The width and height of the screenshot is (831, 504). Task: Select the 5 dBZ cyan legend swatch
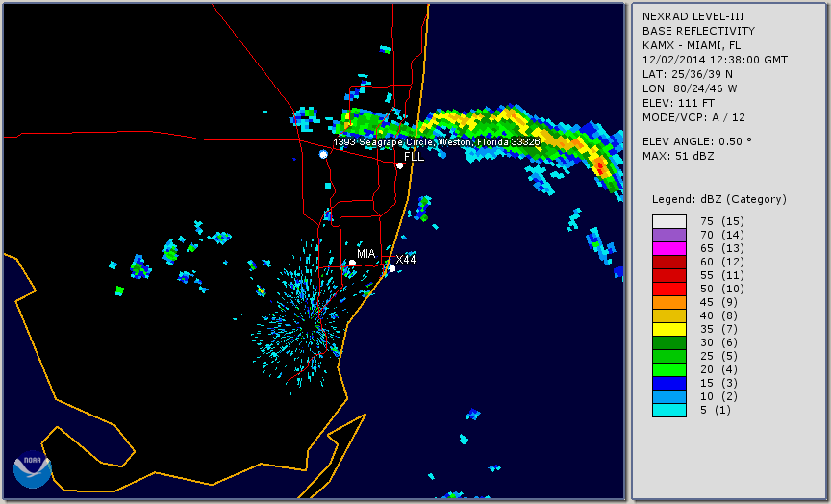tap(668, 410)
